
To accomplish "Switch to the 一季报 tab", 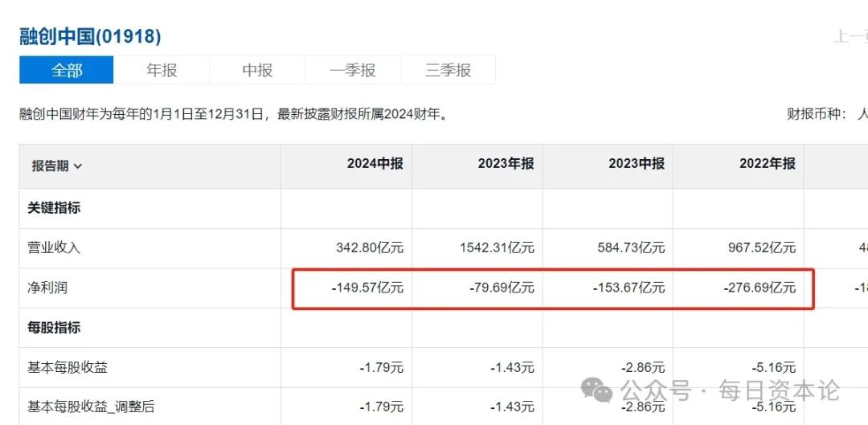I will [352, 70].
